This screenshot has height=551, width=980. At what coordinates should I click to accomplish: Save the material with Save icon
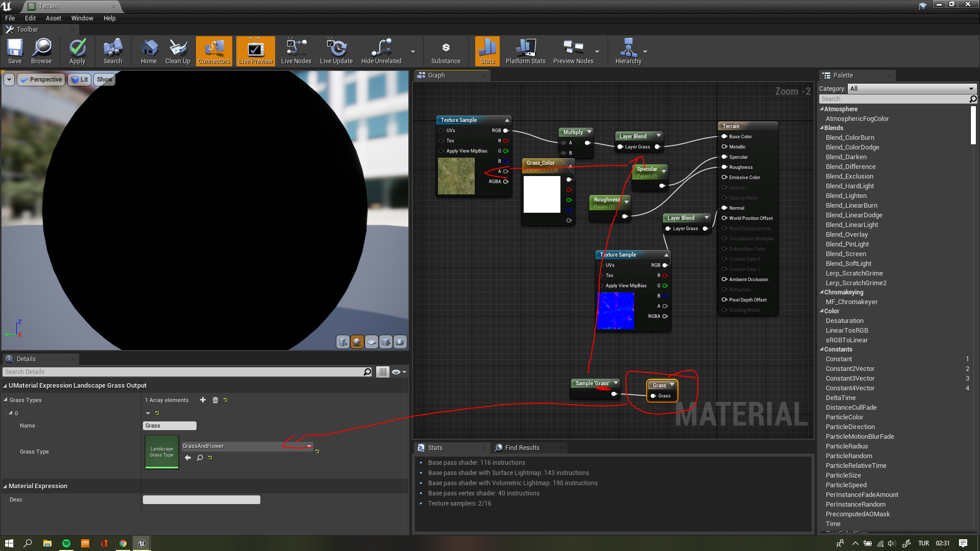tap(15, 51)
